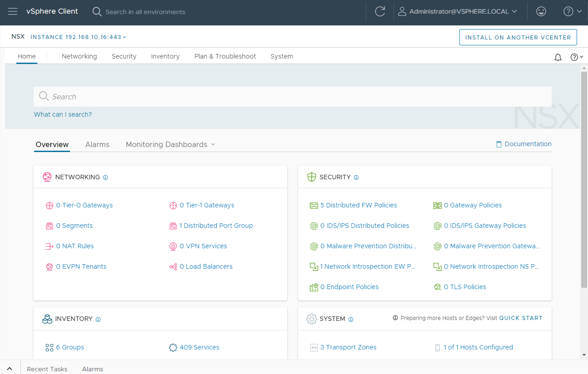Screen dimensions: 588x374
Task: Click the Networking globe header icon
Action: click(47, 177)
